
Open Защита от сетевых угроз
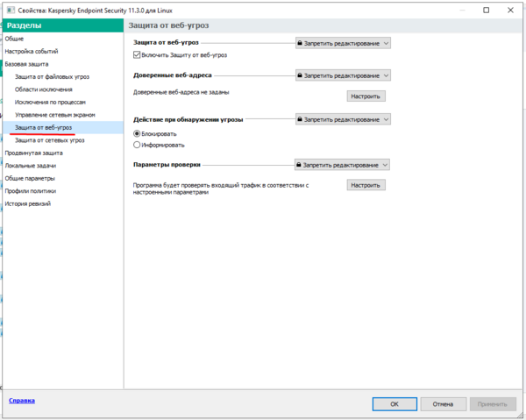point(50,140)
